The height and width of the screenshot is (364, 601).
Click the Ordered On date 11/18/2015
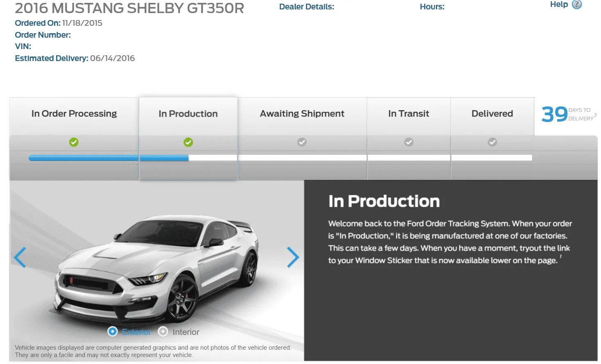pyautogui.click(x=82, y=23)
